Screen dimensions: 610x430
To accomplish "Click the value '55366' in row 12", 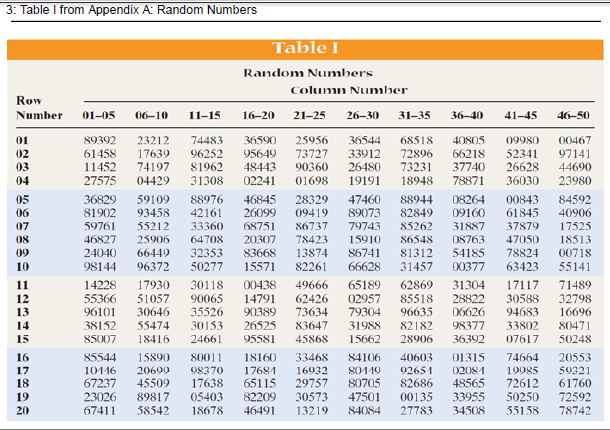I will 100,299.
